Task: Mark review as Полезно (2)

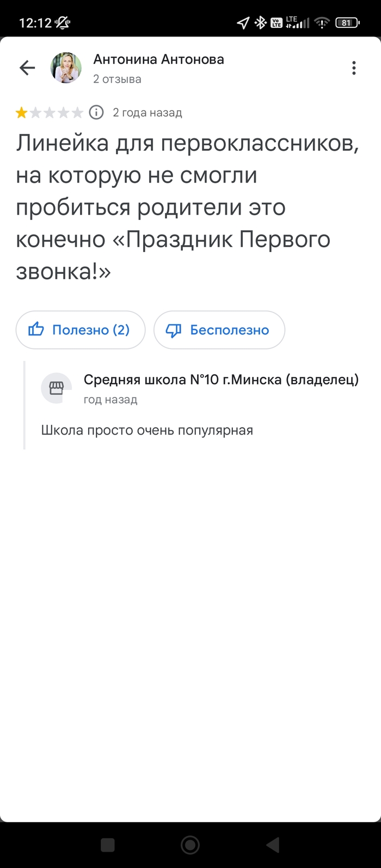Action: [x=81, y=329]
